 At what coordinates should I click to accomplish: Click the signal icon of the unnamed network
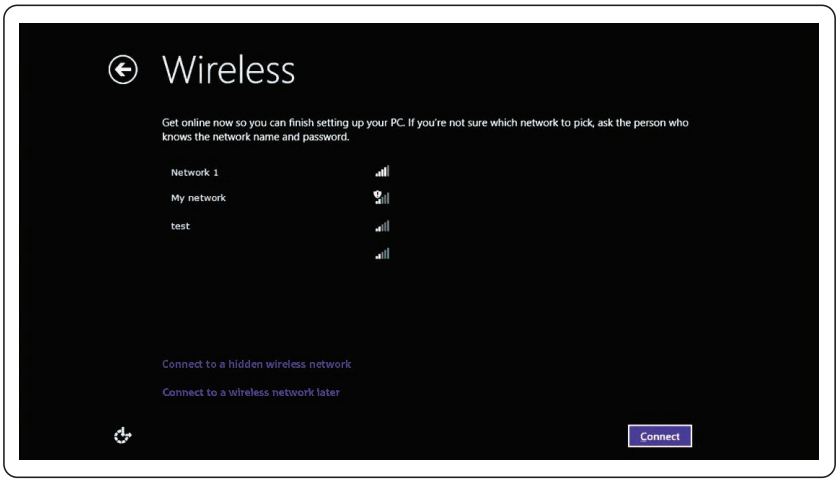point(382,254)
